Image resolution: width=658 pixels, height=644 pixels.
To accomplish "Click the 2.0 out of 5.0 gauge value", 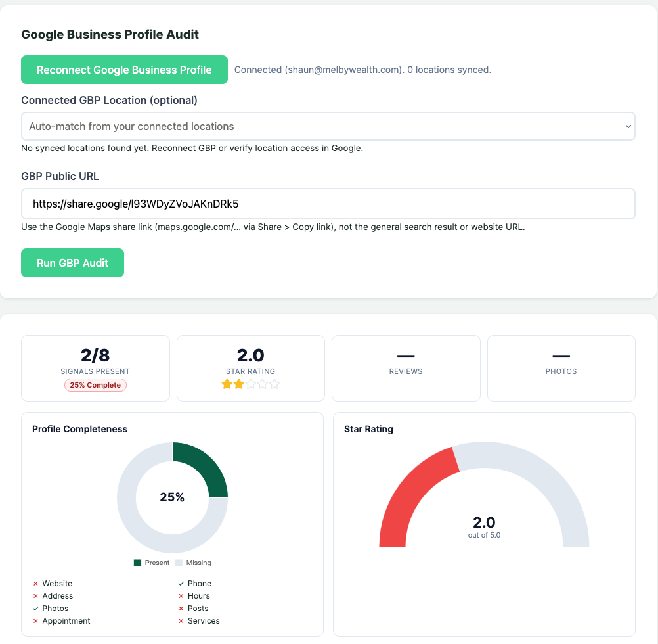I will tap(484, 527).
